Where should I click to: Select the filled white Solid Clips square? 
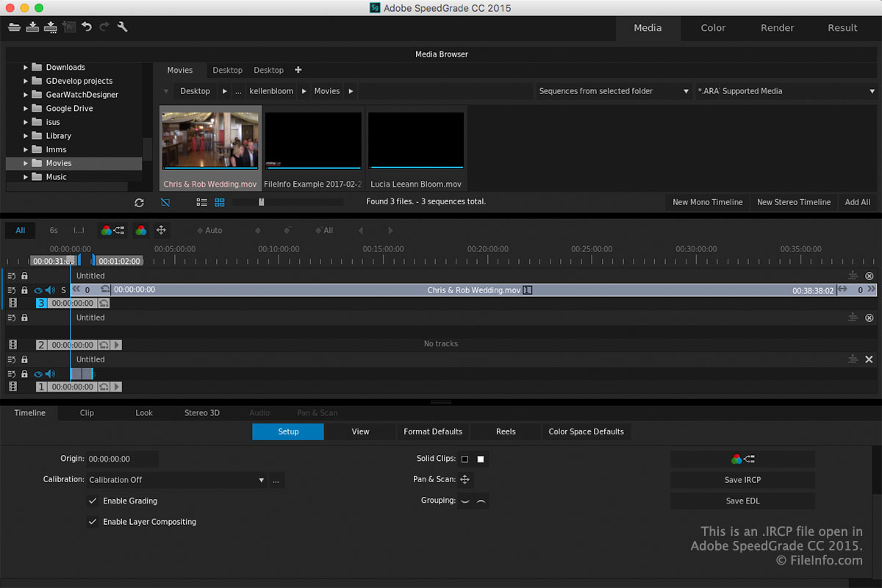click(481, 459)
